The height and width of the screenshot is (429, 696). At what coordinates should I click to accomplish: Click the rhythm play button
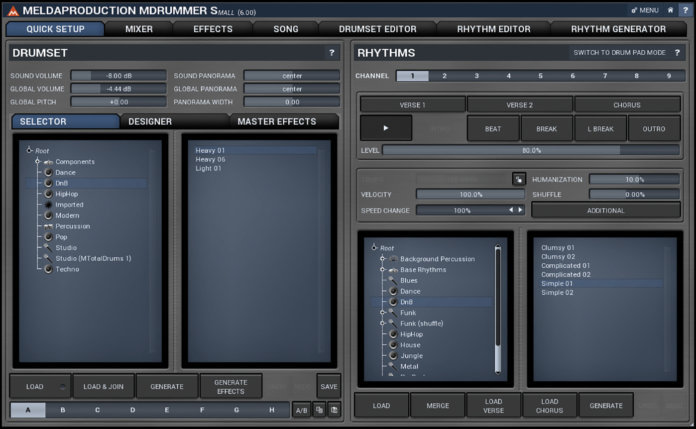[x=385, y=128]
